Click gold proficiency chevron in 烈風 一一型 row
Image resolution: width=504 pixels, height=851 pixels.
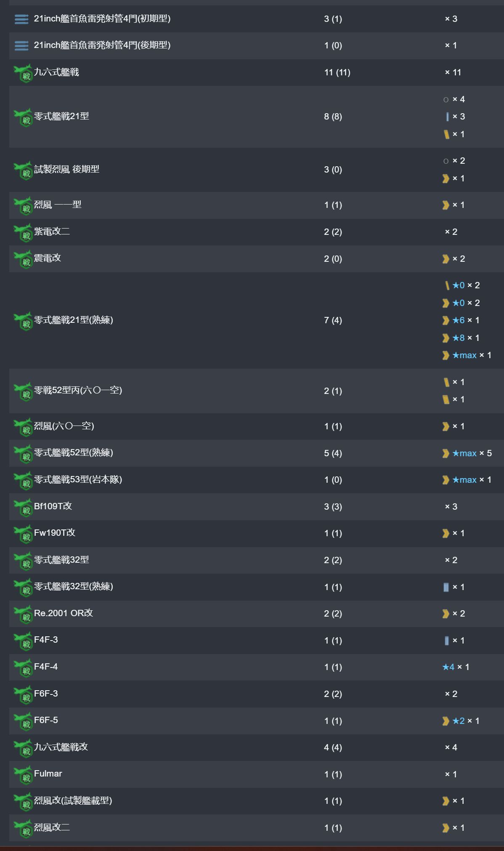pyautogui.click(x=446, y=205)
